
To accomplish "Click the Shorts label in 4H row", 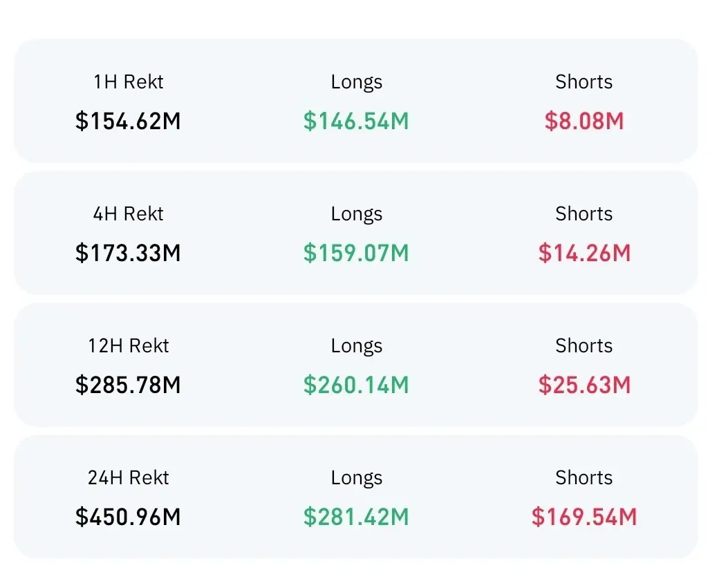I will tap(584, 213).
